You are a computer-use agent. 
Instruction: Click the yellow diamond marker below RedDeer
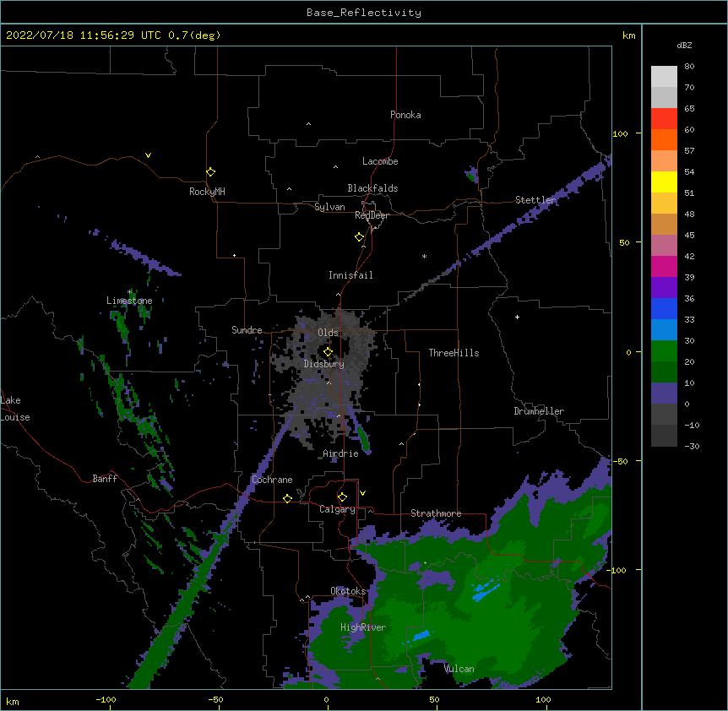359,237
